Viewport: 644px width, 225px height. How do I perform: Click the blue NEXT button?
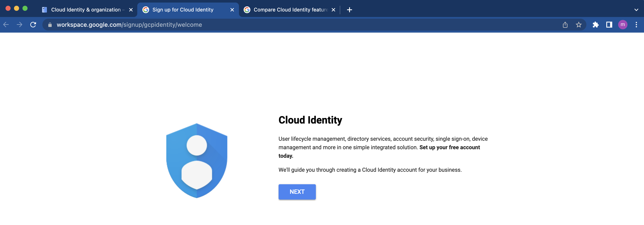pyautogui.click(x=297, y=192)
